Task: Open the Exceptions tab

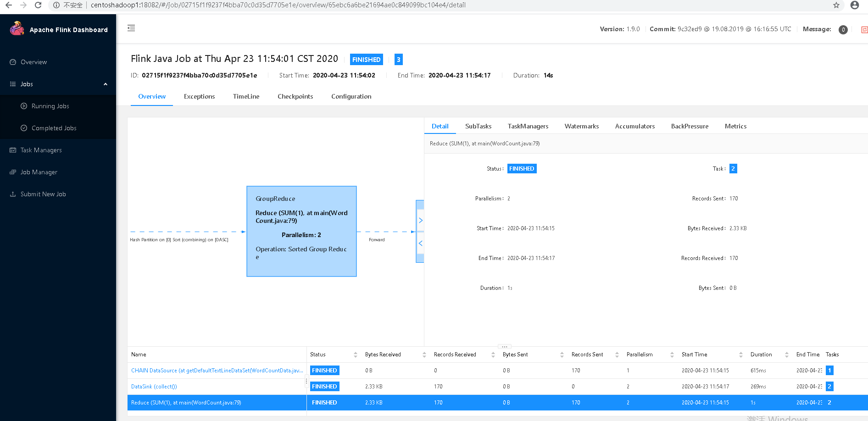Action: pyautogui.click(x=199, y=96)
